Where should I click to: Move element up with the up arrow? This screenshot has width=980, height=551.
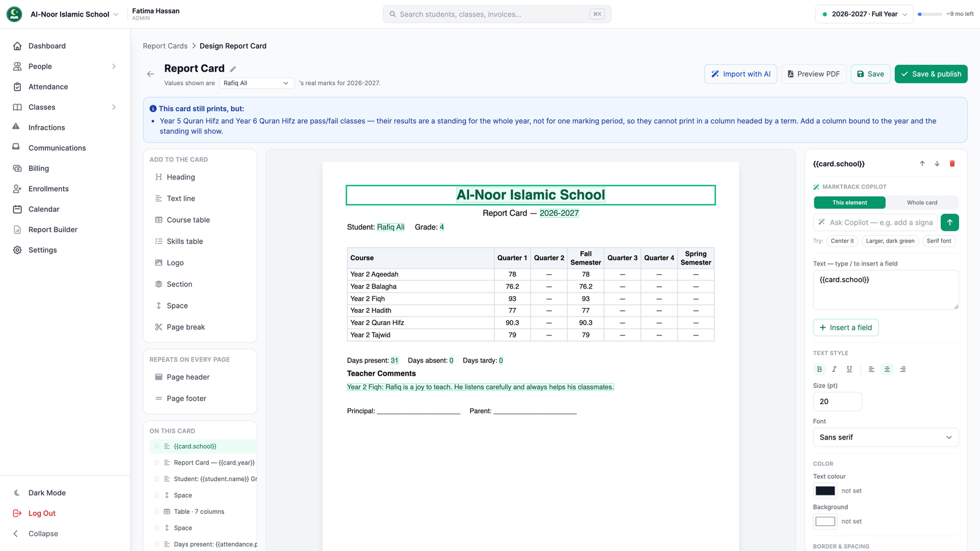(x=922, y=163)
